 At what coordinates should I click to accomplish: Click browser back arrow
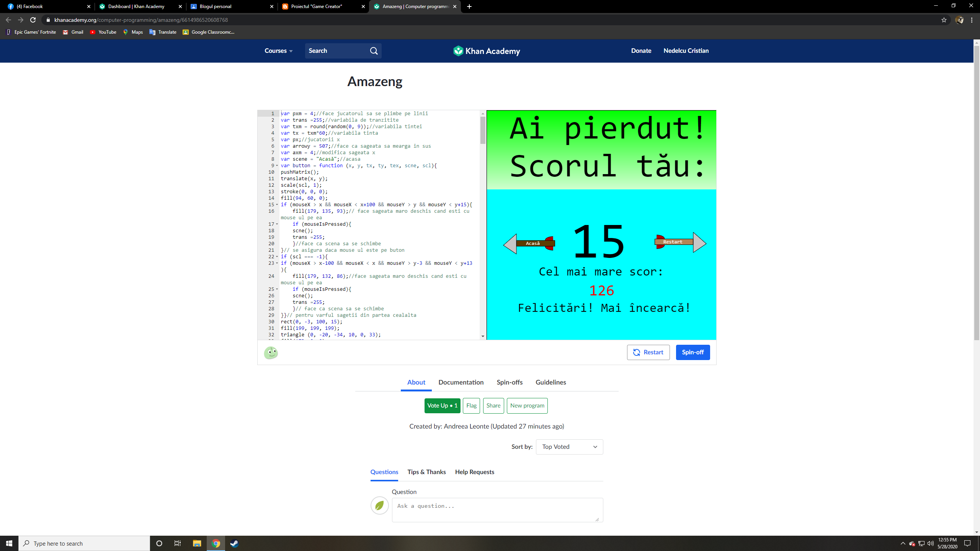(8, 20)
